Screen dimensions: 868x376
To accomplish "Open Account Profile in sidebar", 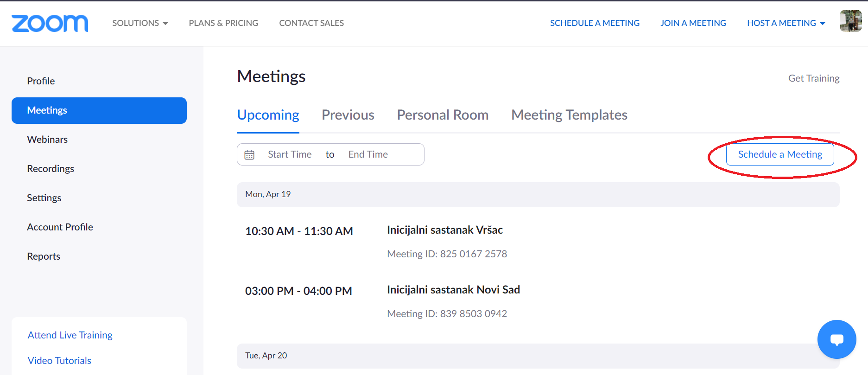I will coord(60,227).
